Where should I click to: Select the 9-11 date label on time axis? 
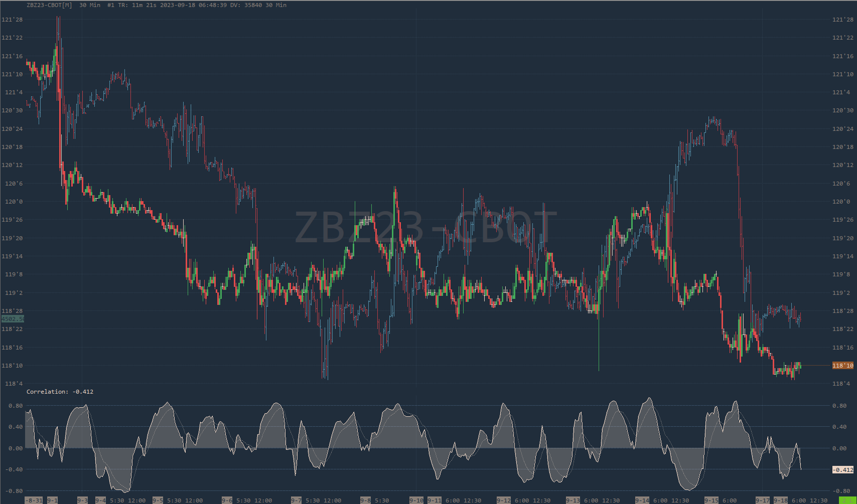(x=435, y=500)
